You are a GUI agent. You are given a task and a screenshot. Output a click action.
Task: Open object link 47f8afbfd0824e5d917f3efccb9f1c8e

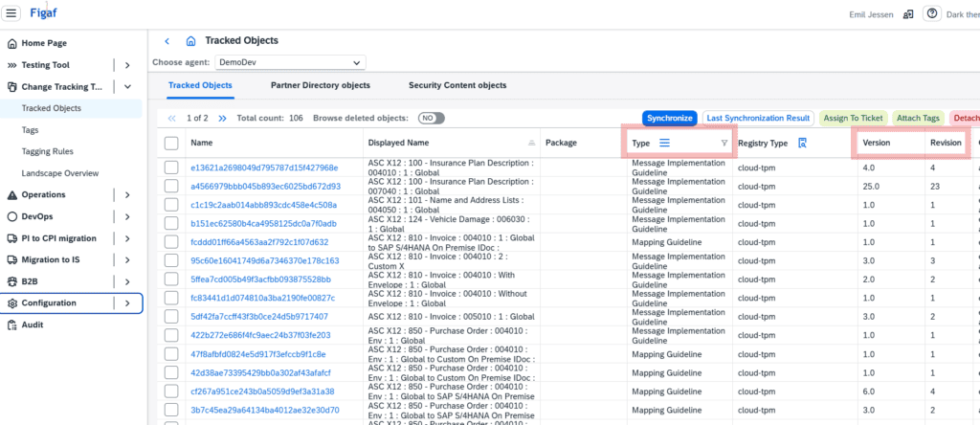pyautogui.click(x=258, y=354)
